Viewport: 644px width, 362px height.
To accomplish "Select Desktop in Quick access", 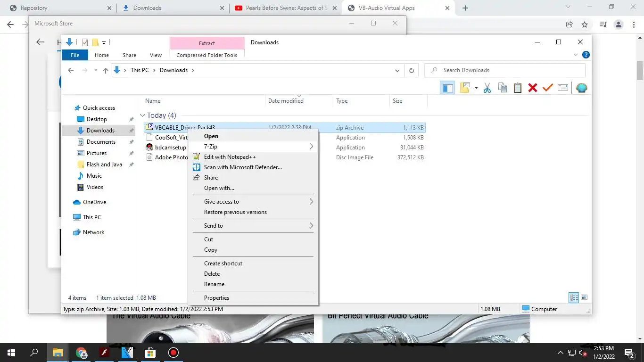I will pyautogui.click(x=97, y=119).
